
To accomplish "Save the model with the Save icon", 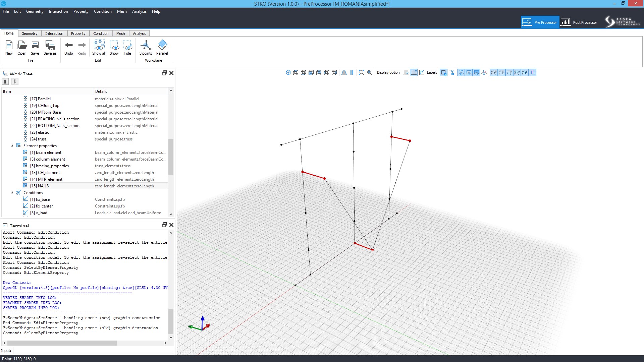I will point(35,47).
